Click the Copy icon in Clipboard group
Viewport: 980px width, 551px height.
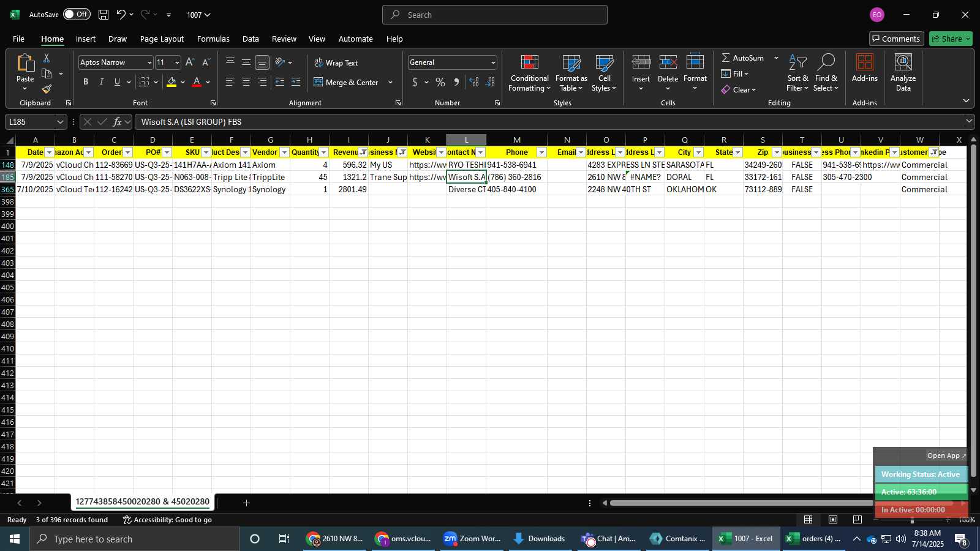[x=47, y=74]
